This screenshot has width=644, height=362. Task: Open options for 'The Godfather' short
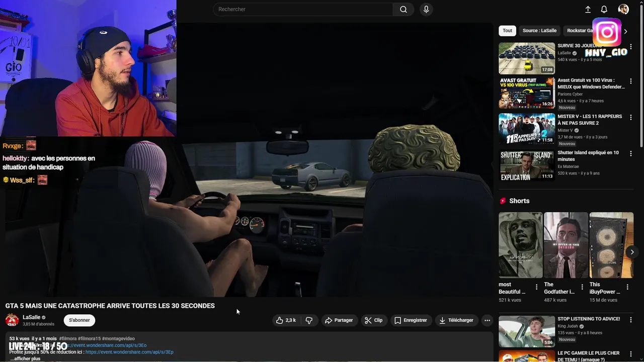[x=582, y=287]
